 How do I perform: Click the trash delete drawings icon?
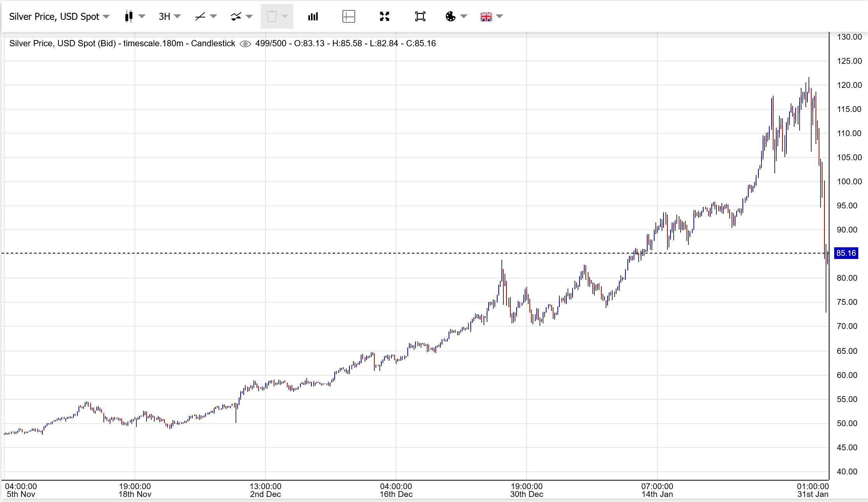point(272,17)
